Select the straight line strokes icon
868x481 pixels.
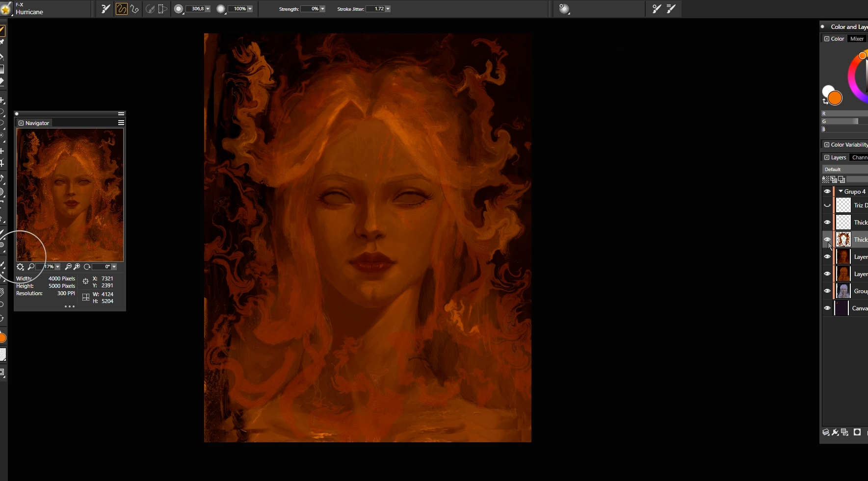pyautogui.click(x=134, y=9)
